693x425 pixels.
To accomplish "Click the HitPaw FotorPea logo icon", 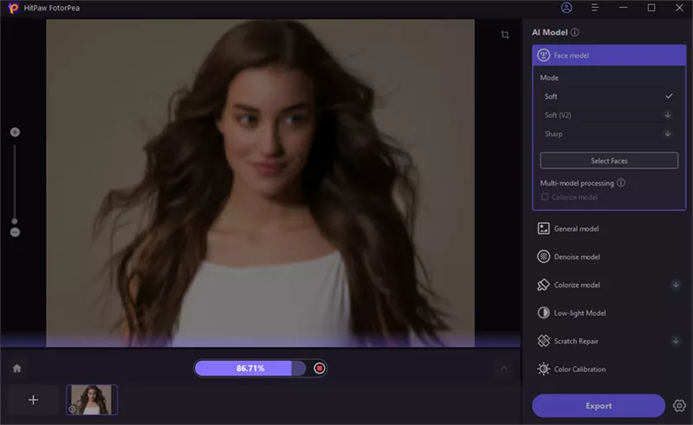I will click(13, 8).
